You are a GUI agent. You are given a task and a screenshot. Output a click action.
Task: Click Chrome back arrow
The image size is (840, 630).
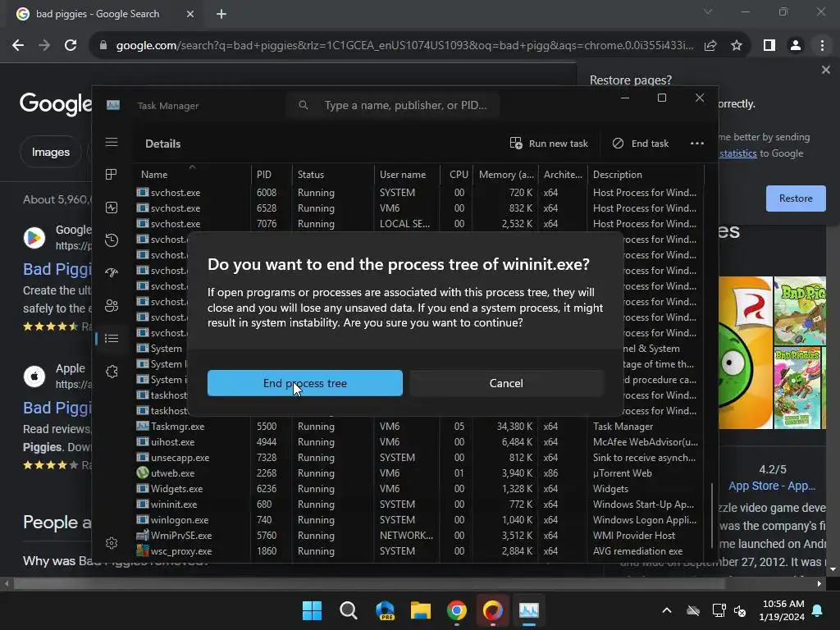point(18,45)
